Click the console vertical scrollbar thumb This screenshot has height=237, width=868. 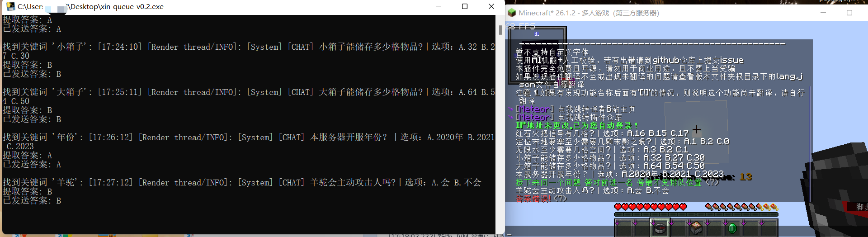500,30
